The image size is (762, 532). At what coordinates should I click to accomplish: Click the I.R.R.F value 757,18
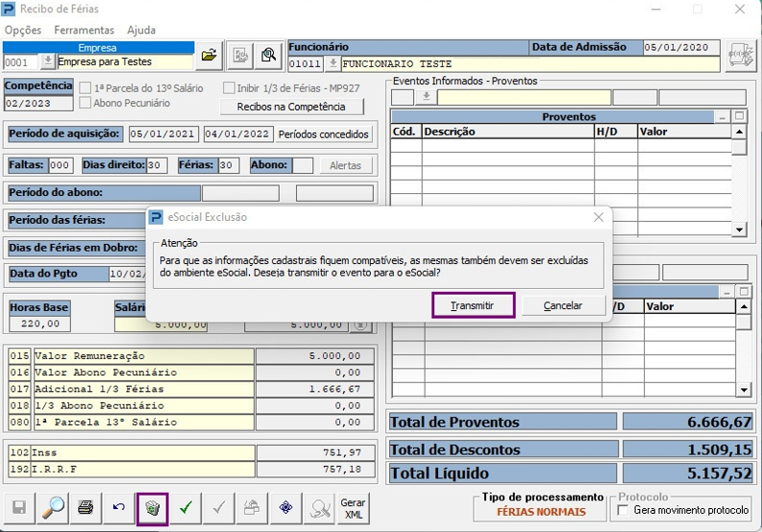click(316, 470)
